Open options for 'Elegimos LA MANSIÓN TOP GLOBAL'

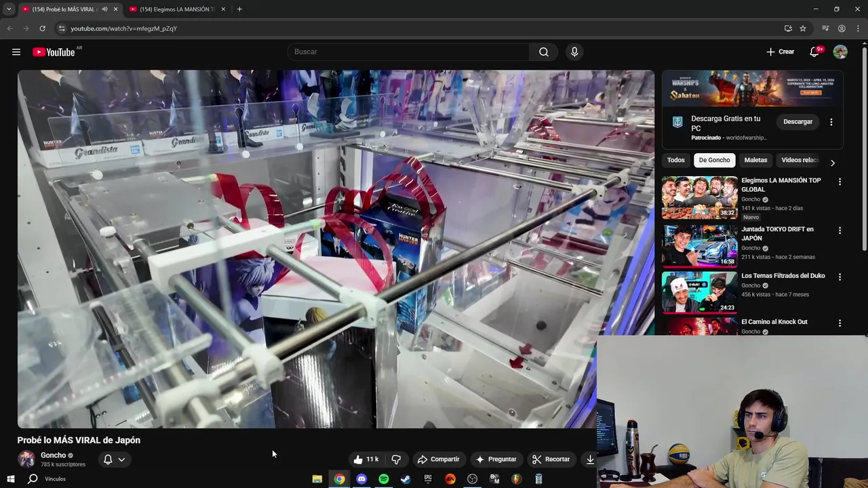(x=840, y=182)
